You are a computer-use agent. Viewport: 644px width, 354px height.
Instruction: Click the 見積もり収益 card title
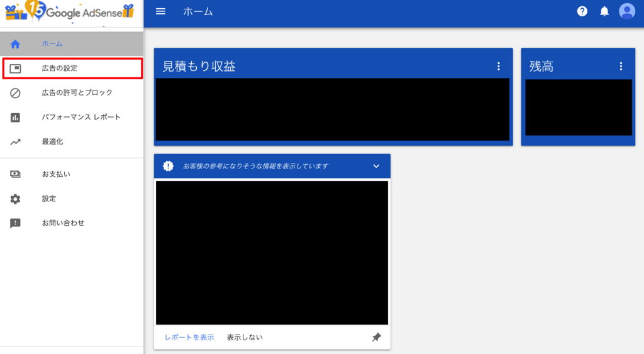coord(199,66)
